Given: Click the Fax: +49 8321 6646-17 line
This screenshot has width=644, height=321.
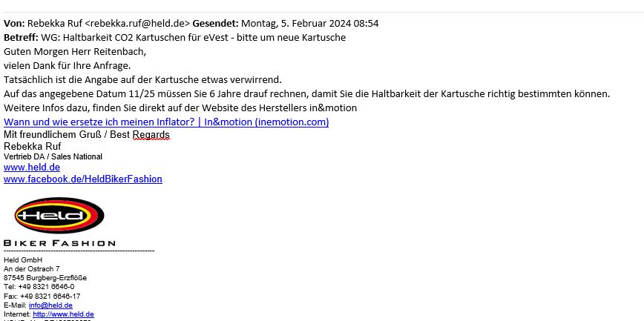Looking at the screenshot, I should 42,296.
